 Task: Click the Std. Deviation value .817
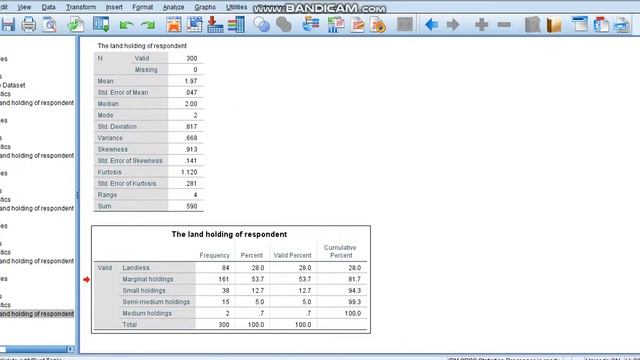coord(191,127)
